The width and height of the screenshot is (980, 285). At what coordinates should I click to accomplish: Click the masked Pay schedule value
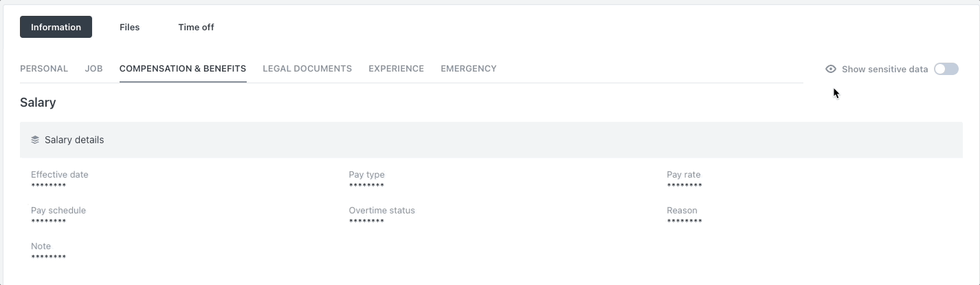48,222
